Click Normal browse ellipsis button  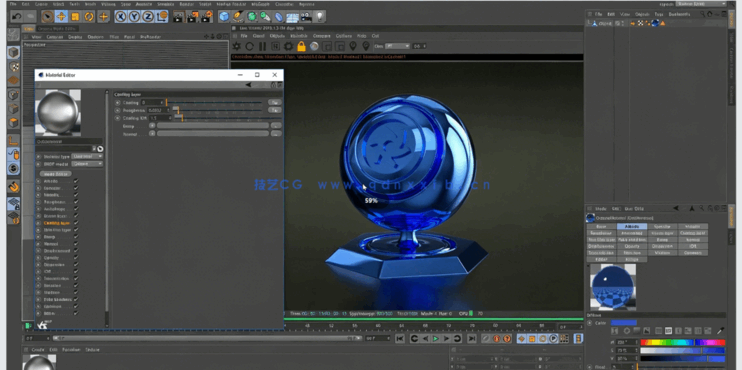(x=276, y=134)
